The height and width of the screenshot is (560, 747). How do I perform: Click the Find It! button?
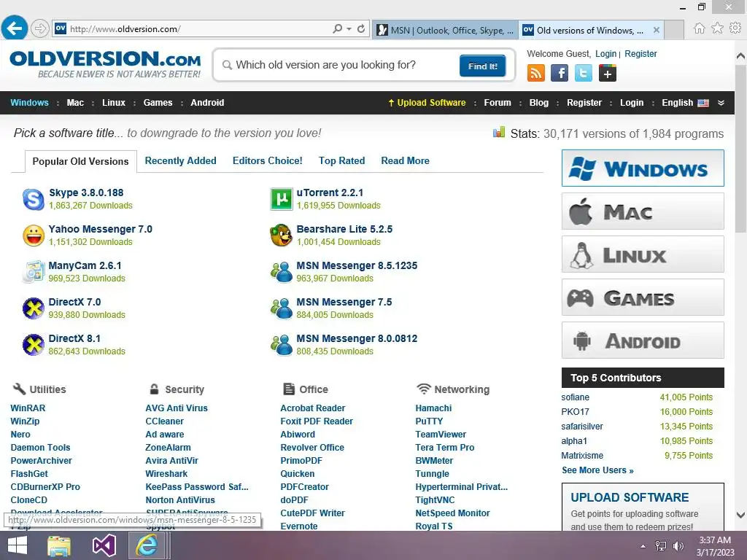point(483,66)
